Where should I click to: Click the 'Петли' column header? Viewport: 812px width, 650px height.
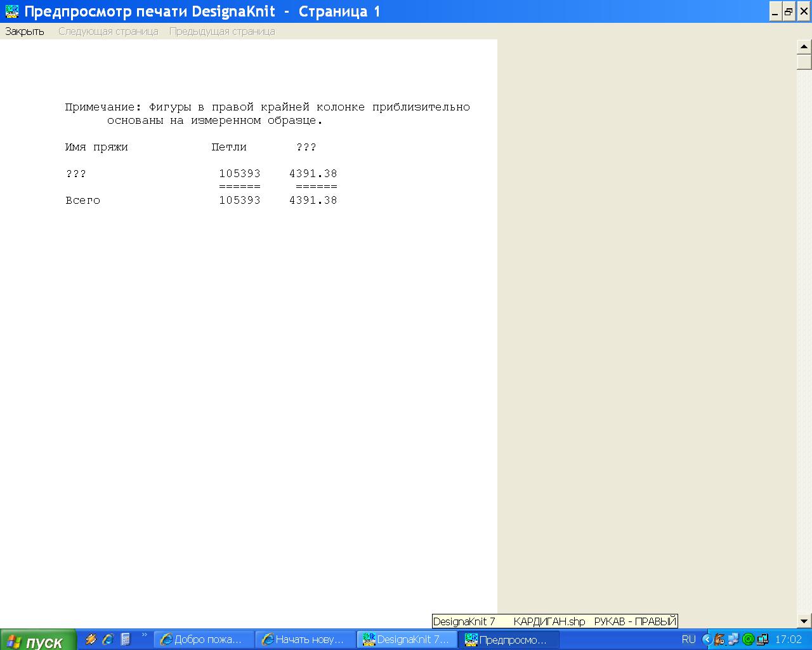click(x=229, y=147)
